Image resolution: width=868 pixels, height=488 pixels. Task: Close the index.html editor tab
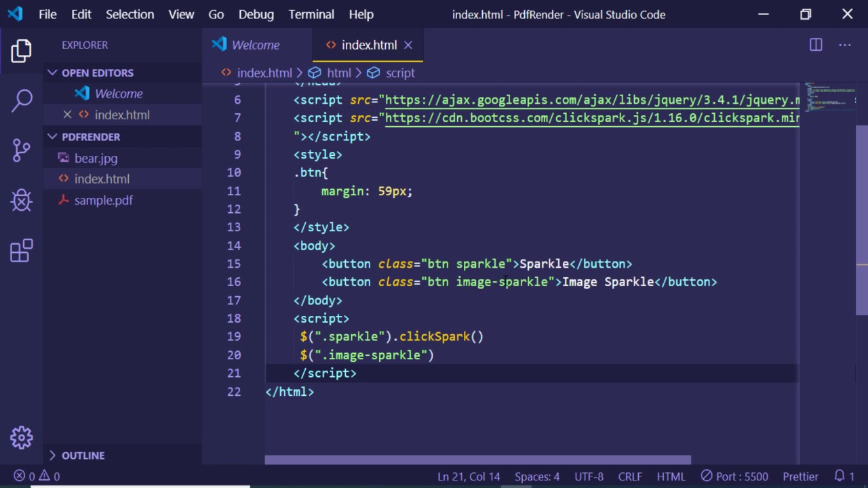pyautogui.click(x=408, y=45)
